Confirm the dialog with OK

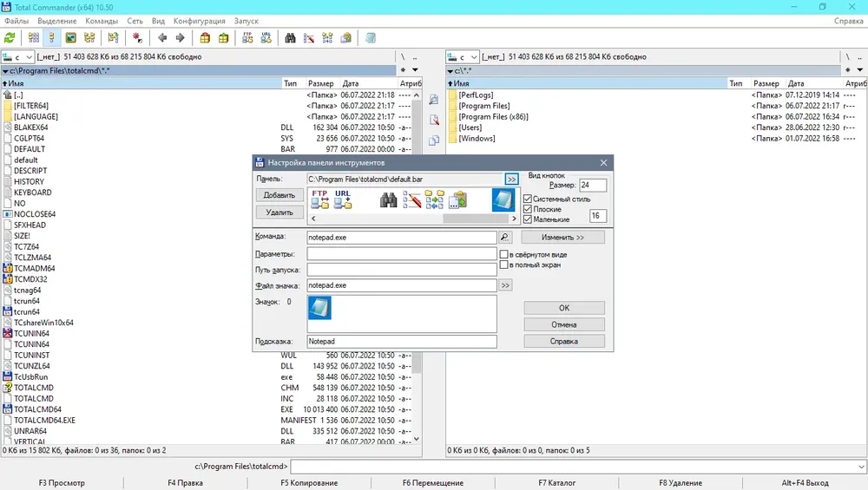pyautogui.click(x=564, y=308)
